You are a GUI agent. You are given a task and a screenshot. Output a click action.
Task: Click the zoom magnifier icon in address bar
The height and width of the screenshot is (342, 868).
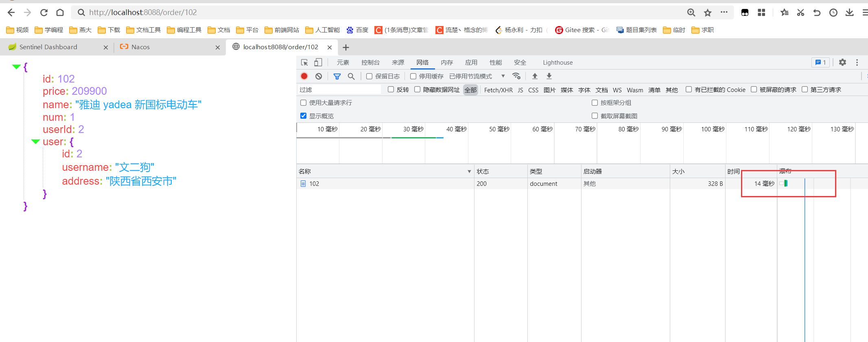691,13
